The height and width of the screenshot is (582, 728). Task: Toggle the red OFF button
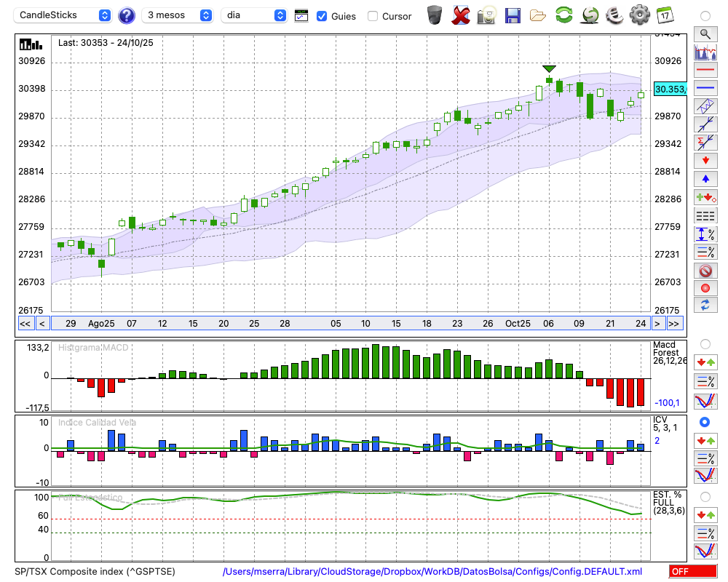(693, 571)
